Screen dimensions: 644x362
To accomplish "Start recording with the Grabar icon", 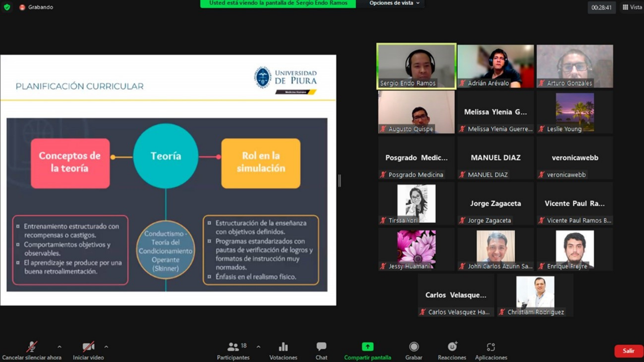I will pos(414,347).
